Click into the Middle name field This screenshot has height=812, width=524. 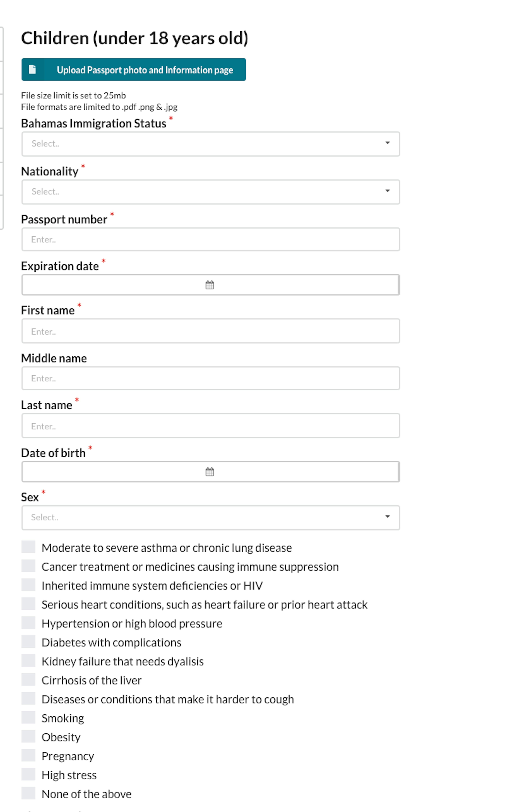[x=211, y=378]
